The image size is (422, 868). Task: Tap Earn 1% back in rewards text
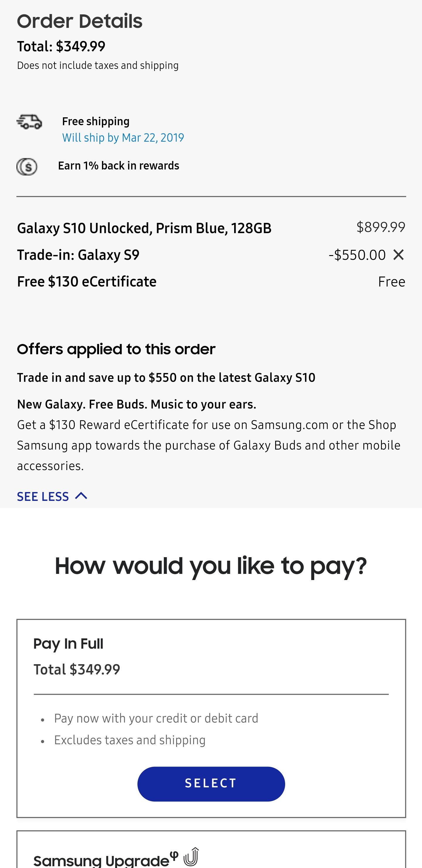pyautogui.click(x=119, y=166)
